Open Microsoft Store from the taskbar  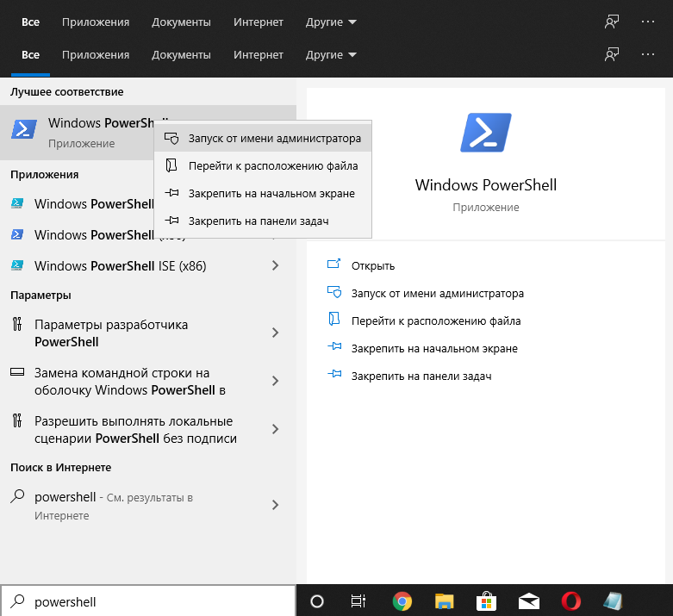coord(486,601)
